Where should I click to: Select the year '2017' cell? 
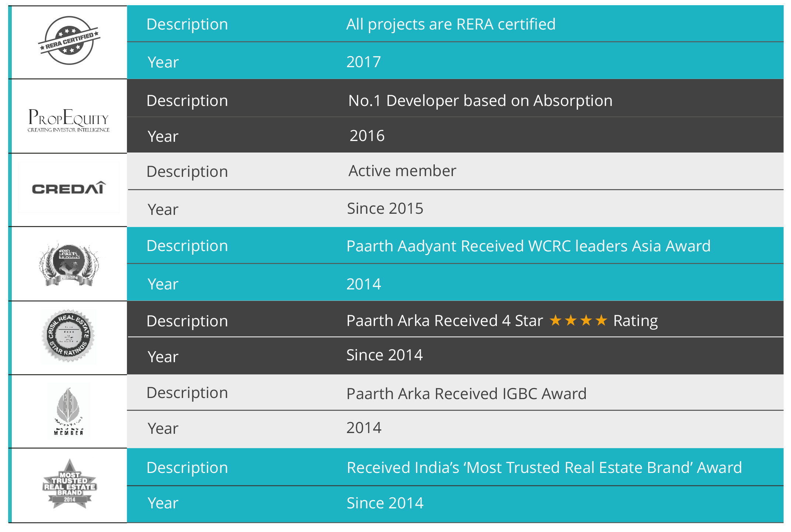[364, 62]
